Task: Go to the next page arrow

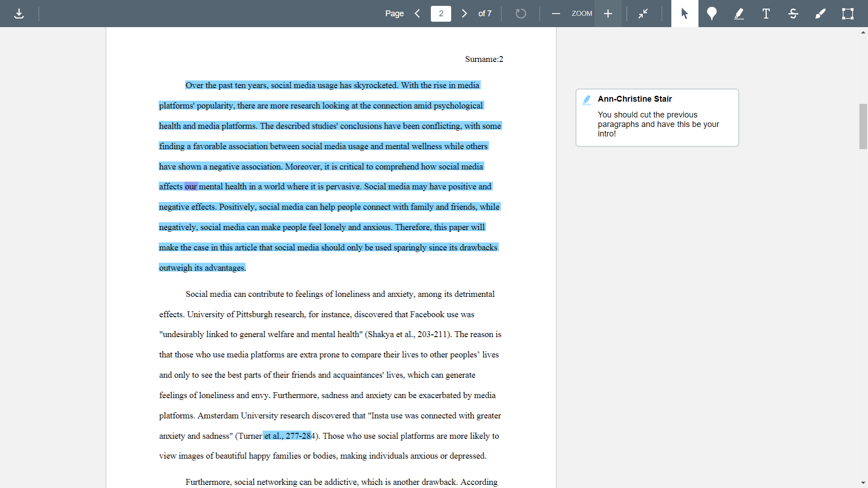Action: click(x=464, y=14)
